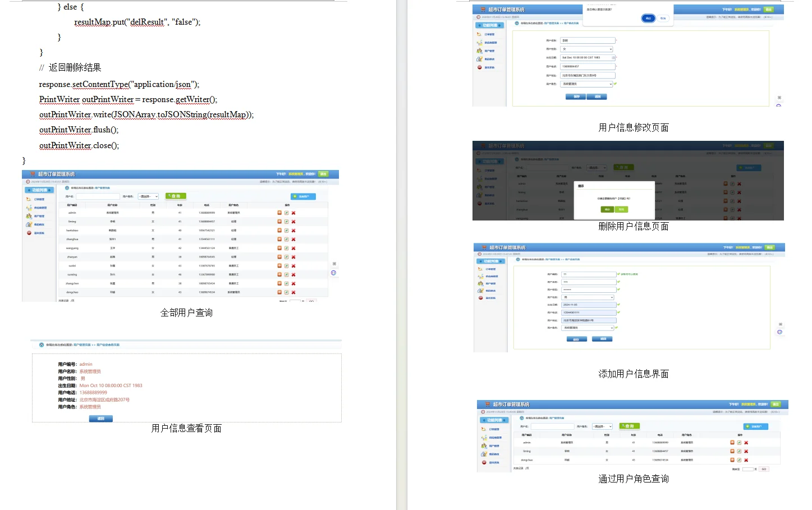Click the 用户管理 sidebar icon in the 全部用户查询 screenshot
This screenshot has height=510, width=812.
[x=29, y=216]
